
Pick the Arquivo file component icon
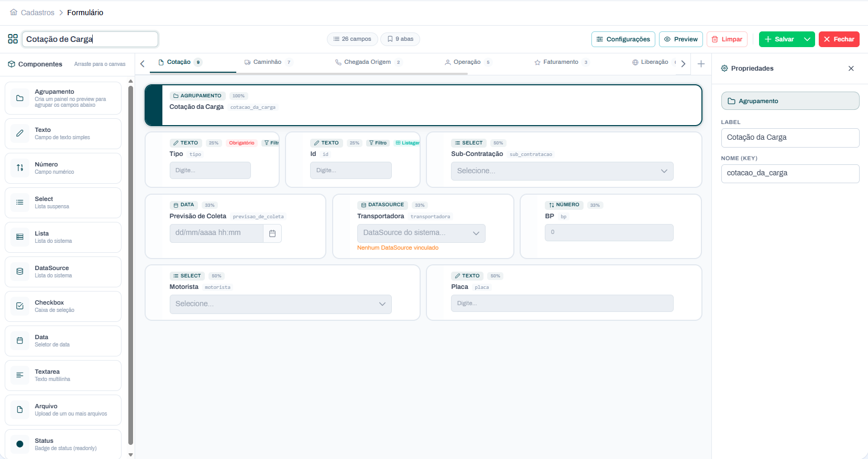click(x=20, y=410)
